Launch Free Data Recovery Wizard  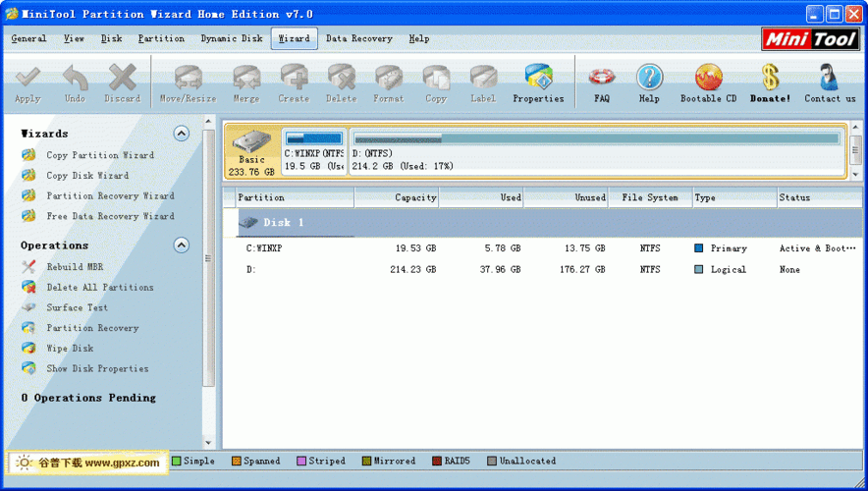110,216
